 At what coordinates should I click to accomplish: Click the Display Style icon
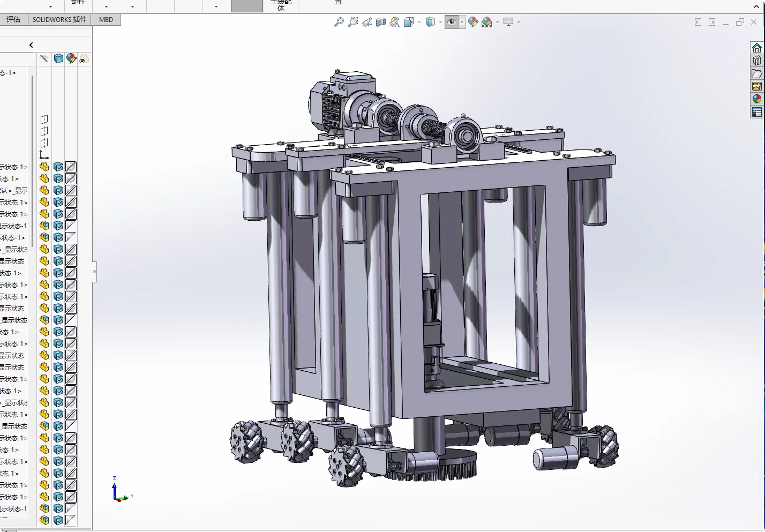430,22
